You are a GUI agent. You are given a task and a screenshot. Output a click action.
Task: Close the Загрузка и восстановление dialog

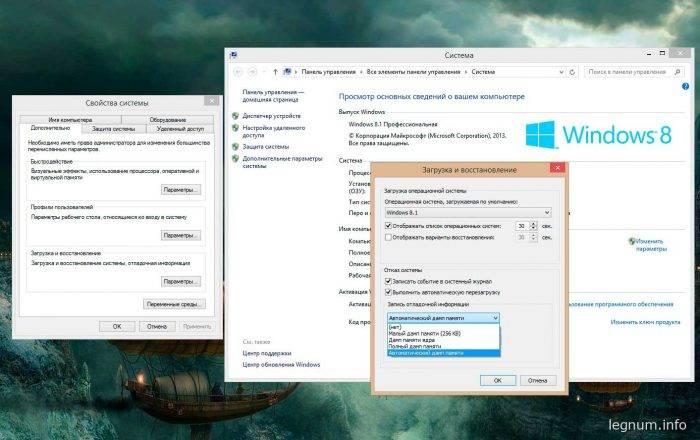tap(557, 168)
